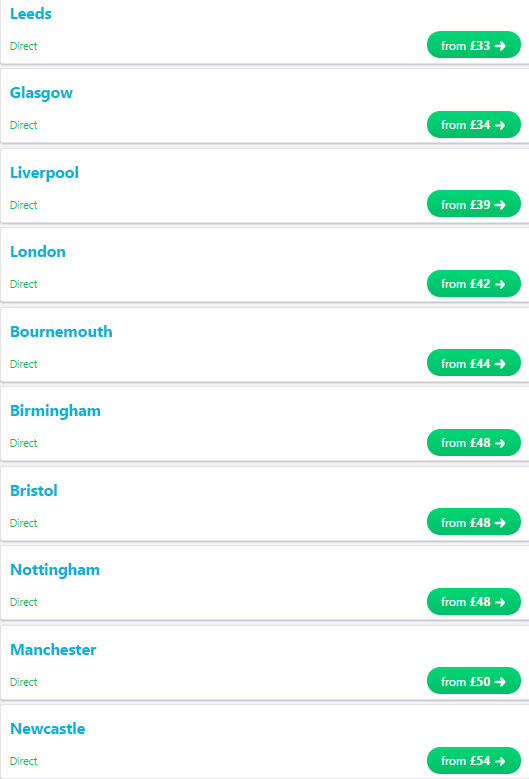Choose the Nottingham 'from £48' fare button
Viewport: 529px width, 779px height.
tap(473, 602)
